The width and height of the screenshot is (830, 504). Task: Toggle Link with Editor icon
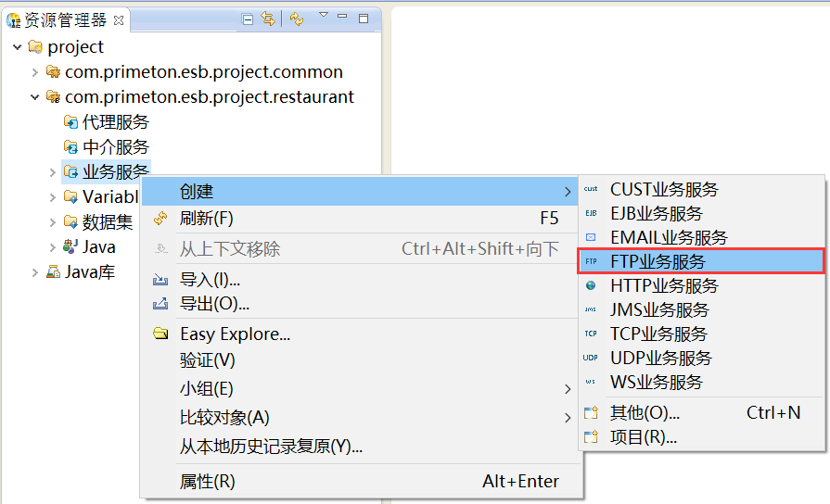[x=268, y=19]
